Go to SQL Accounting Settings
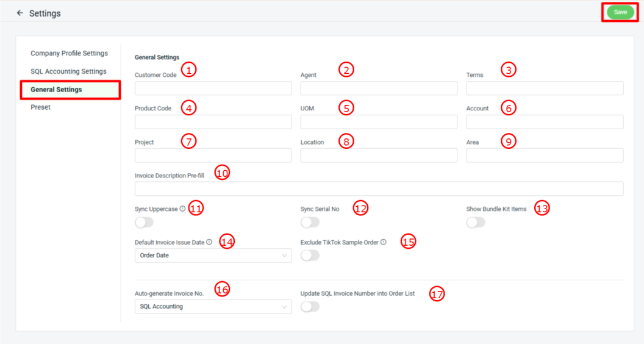 (68, 71)
